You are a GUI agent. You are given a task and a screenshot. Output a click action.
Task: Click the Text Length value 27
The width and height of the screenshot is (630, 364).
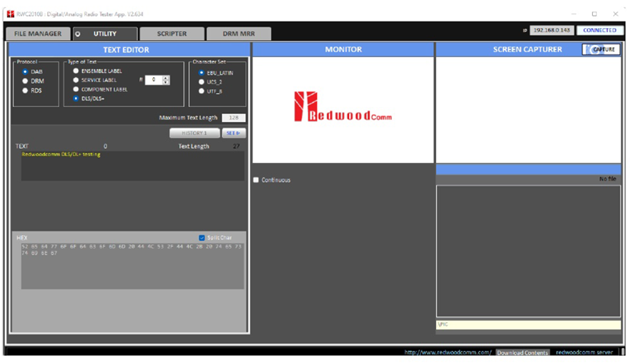pyautogui.click(x=237, y=146)
